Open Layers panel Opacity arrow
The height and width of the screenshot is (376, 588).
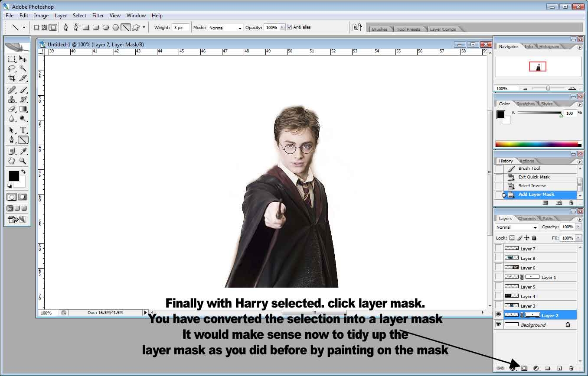(x=578, y=227)
